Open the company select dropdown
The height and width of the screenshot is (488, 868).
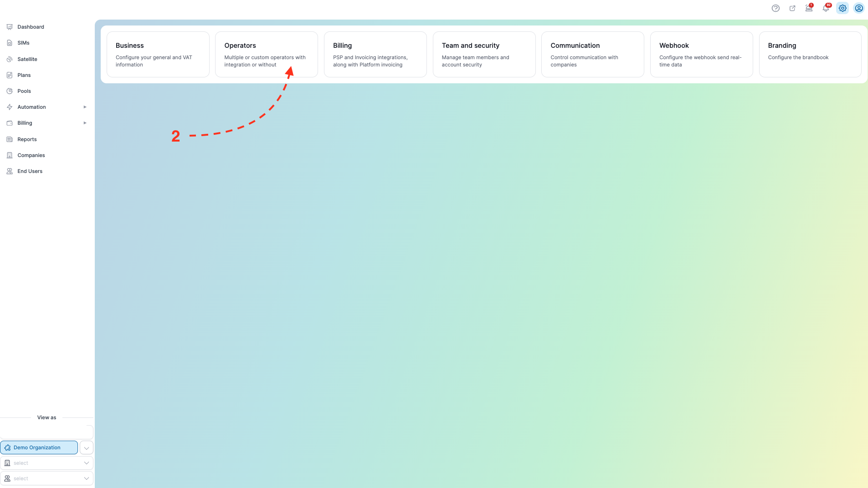[x=47, y=463]
